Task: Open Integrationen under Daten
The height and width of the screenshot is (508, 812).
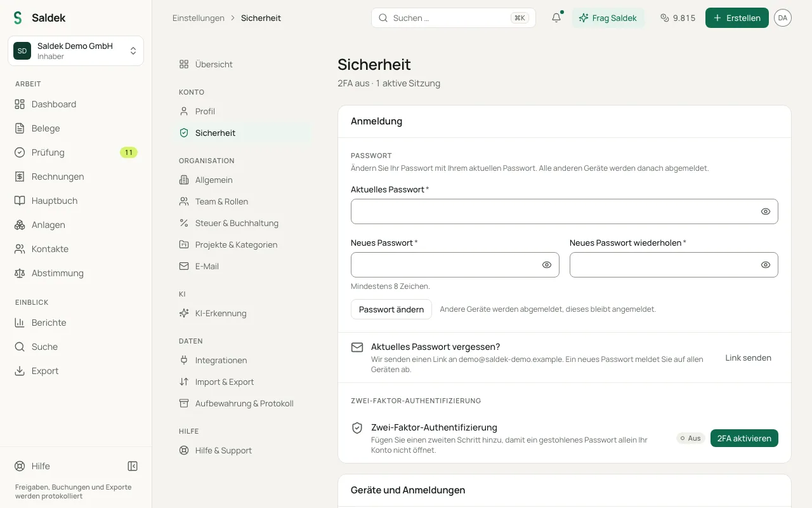Action: point(242,360)
